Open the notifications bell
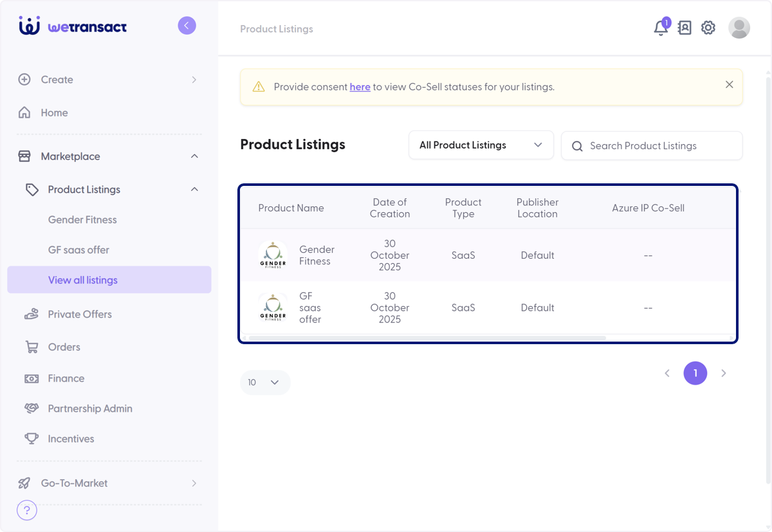This screenshot has width=772, height=532. [x=661, y=28]
